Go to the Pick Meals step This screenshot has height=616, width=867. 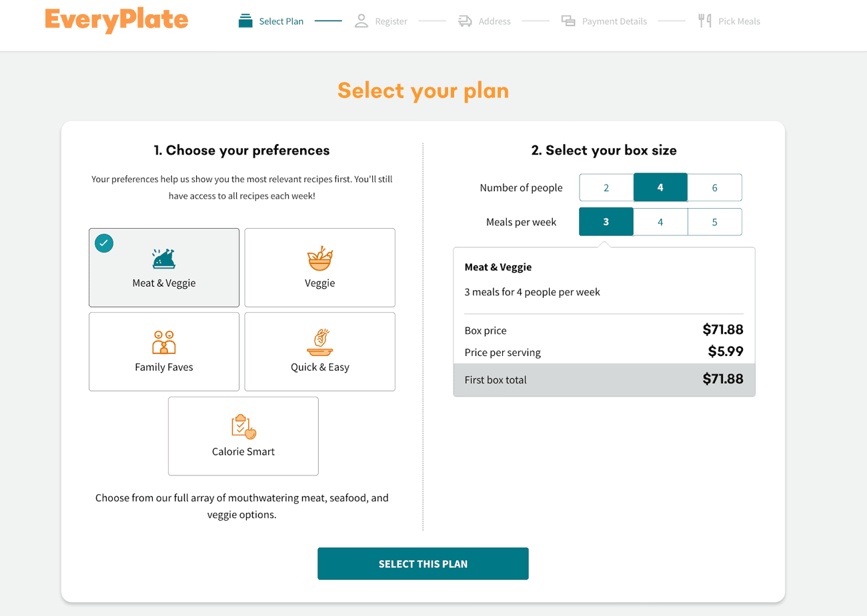tap(739, 21)
